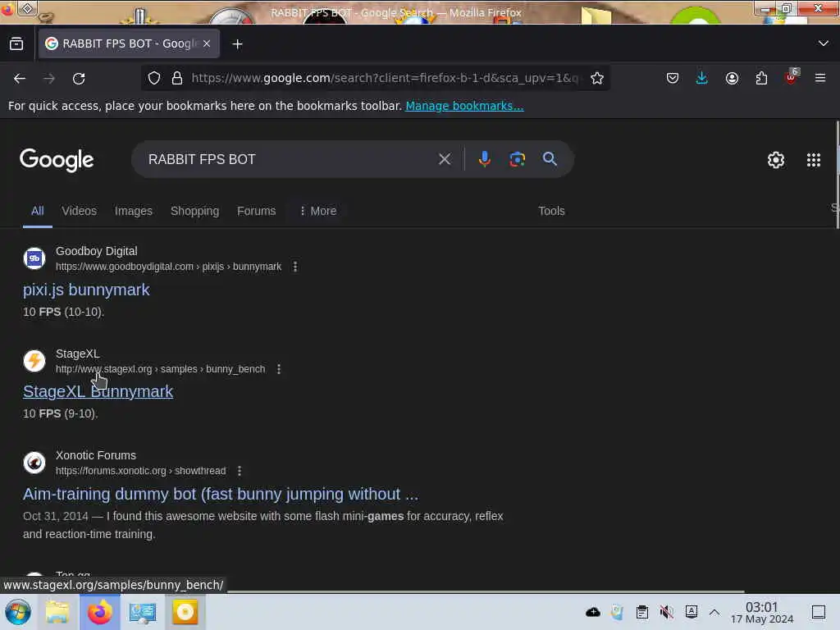Image resolution: width=840 pixels, height=630 pixels.
Task: Click forums.xonotic.org showthread URL text
Action: click(x=140, y=471)
